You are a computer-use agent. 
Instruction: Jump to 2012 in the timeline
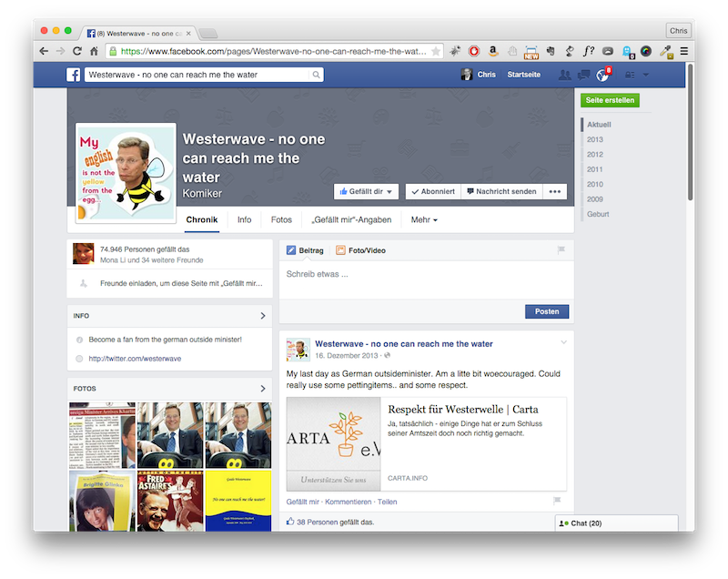(x=595, y=155)
